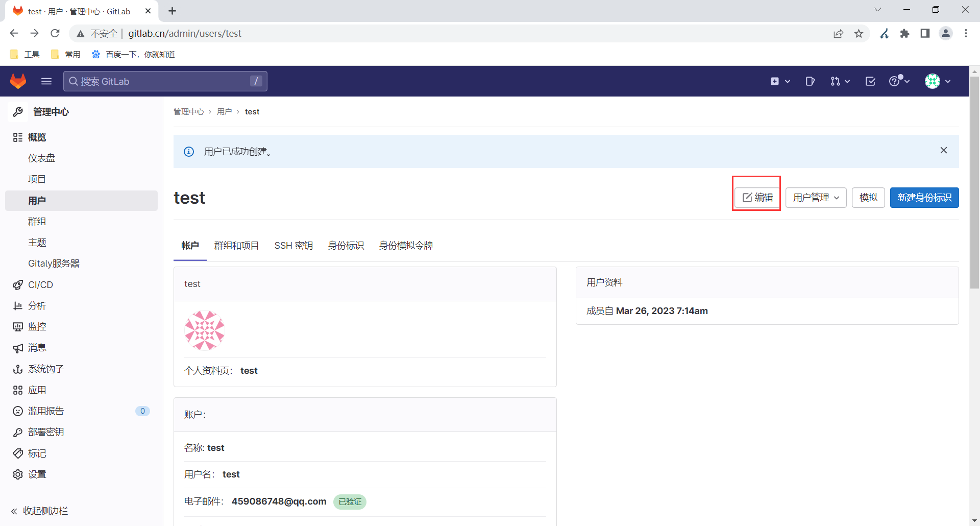This screenshot has width=980, height=526.
Task: Expand the 用户管理 dropdown
Action: pos(816,198)
